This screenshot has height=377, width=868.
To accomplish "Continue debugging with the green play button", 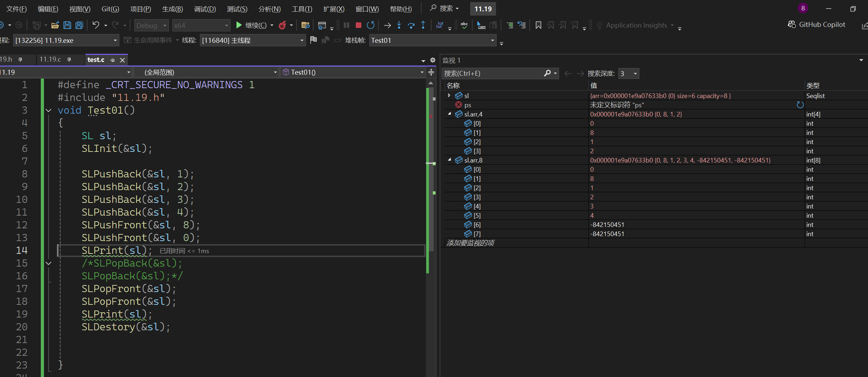I will 239,25.
